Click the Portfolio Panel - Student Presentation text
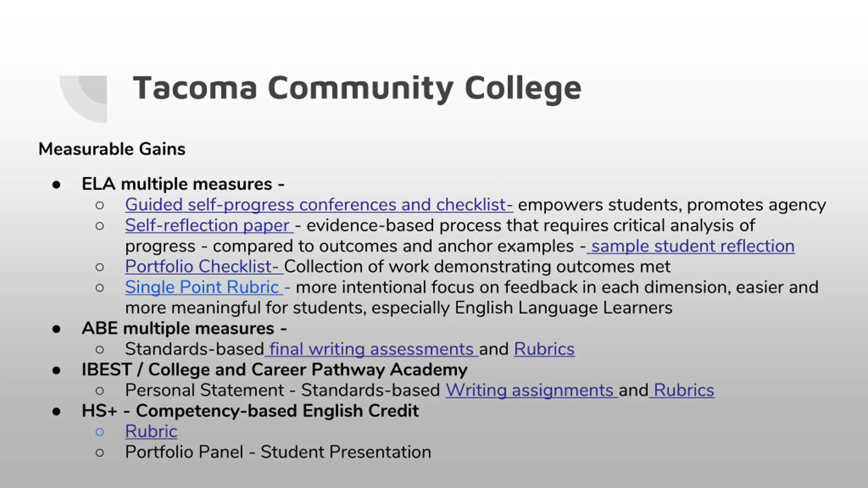Image resolution: width=868 pixels, height=488 pixels. (x=278, y=452)
